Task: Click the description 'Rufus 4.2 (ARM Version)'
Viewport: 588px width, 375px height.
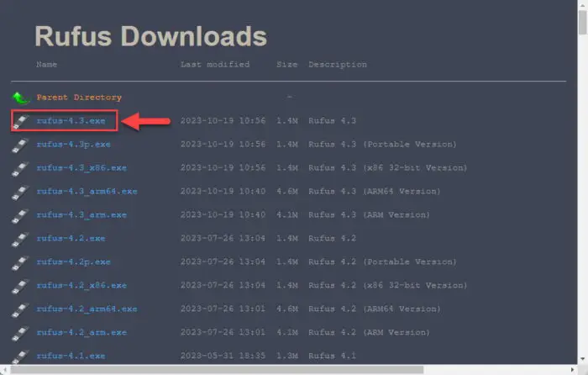Action: [370, 332]
